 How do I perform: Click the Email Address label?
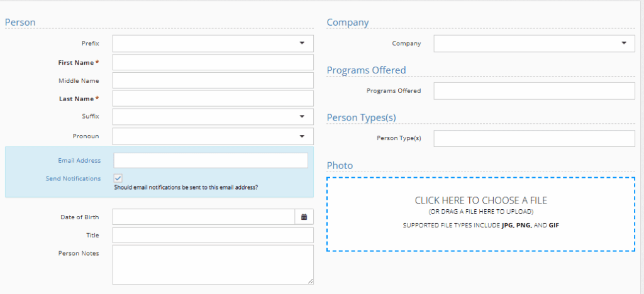[x=79, y=160]
